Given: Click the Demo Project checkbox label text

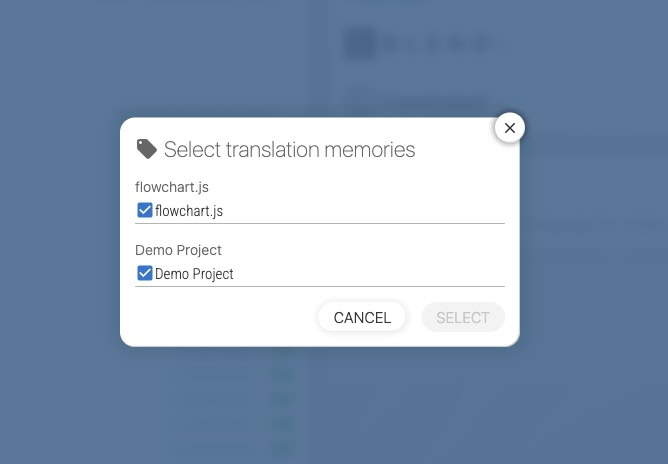Looking at the screenshot, I should coord(194,274).
